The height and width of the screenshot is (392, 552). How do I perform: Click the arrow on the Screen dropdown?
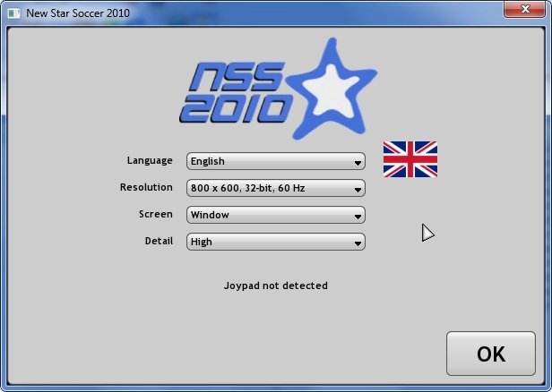point(358,216)
